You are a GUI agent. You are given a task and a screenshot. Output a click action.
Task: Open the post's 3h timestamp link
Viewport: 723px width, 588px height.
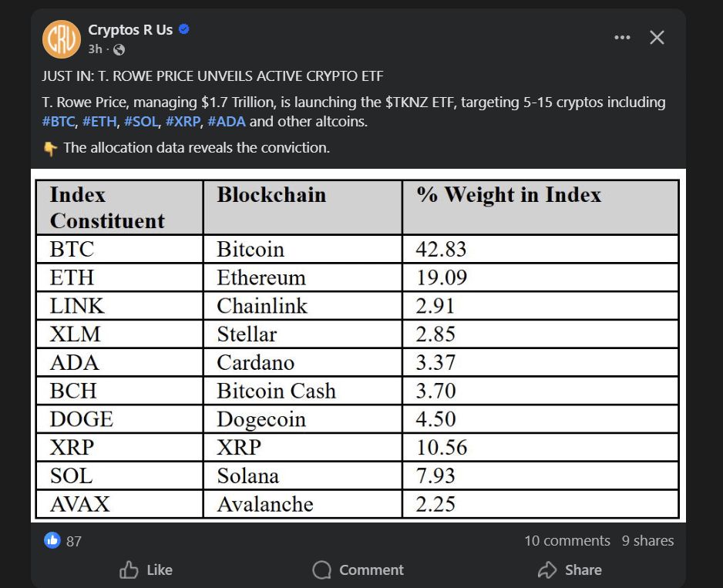[95, 49]
